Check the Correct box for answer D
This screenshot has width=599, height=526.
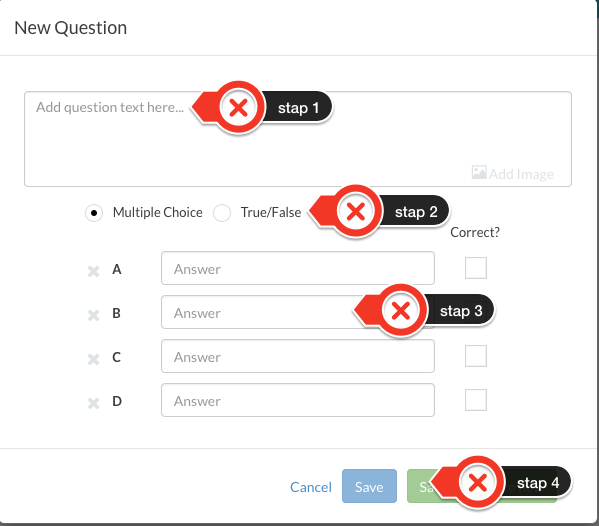pyautogui.click(x=476, y=400)
